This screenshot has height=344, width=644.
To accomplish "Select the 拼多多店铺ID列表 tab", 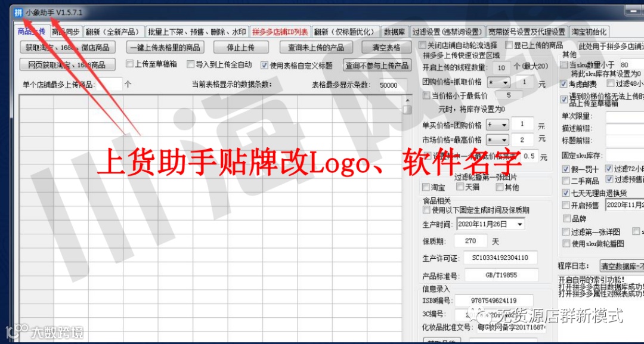I will tap(280, 32).
